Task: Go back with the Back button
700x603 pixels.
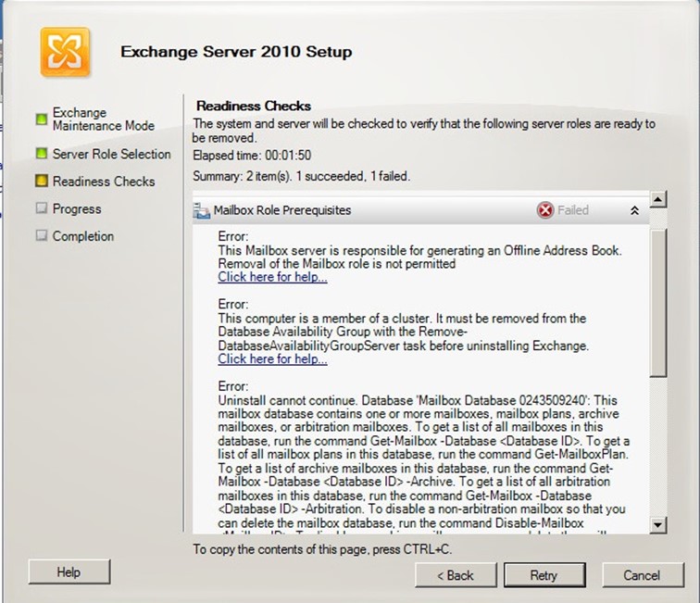Action: point(456,575)
